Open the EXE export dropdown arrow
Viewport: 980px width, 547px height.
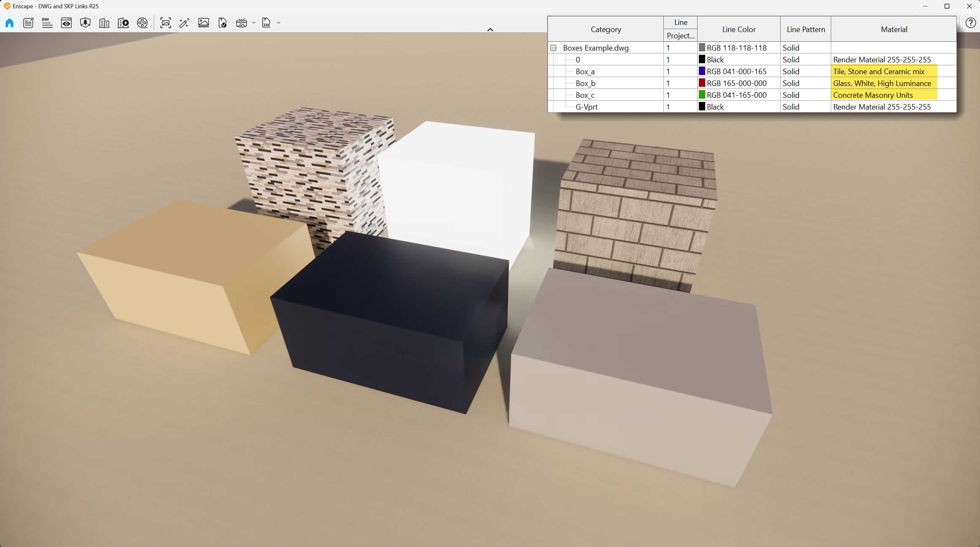pyautogui.click(x=277, y=23)
